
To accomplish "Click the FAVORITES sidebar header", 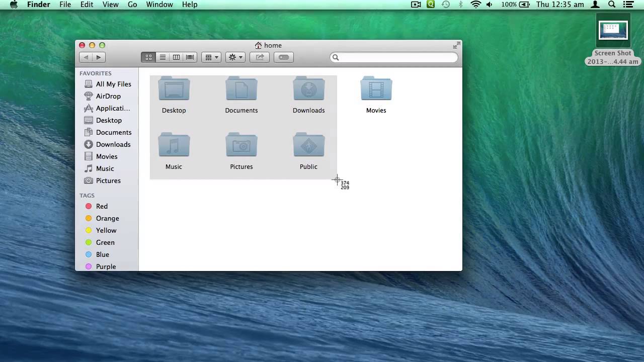I will [96, 73].
